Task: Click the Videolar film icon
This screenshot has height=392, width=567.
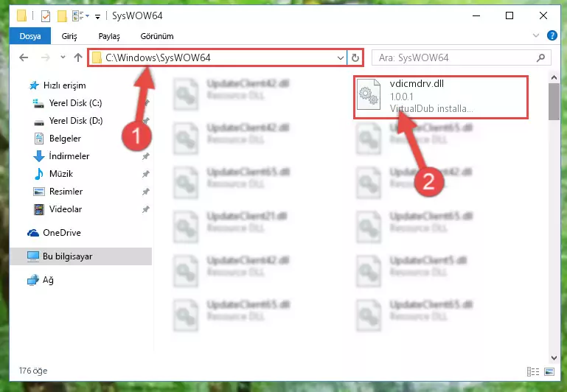Action: pos(38,209)
